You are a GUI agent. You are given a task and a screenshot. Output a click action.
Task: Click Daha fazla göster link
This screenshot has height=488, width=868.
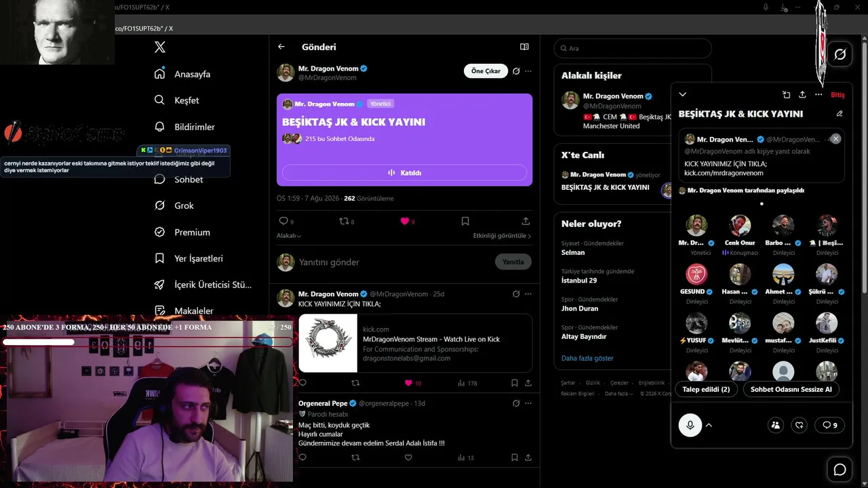587,358
